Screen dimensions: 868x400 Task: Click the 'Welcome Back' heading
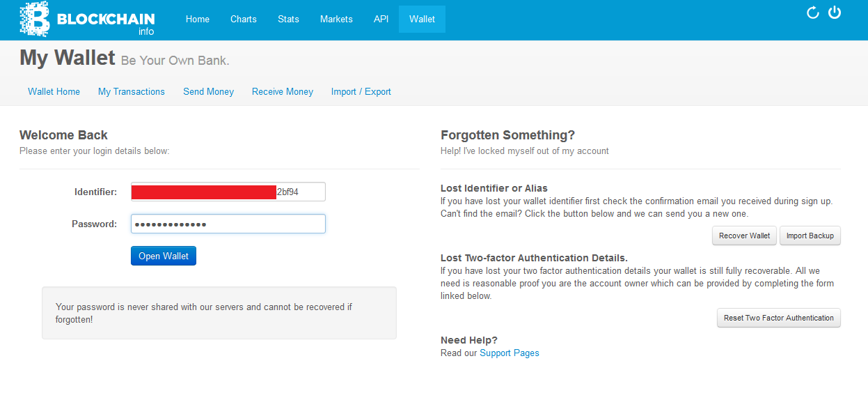(x=63, y=135)
